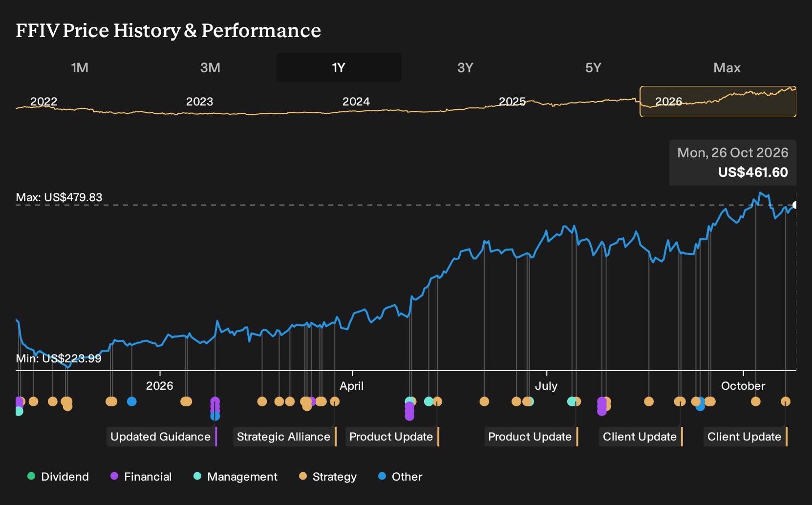Open the Updated Guidance event label
Viewport: 812px width, 505px height.
pyautogui.click(x=162, y=437)
